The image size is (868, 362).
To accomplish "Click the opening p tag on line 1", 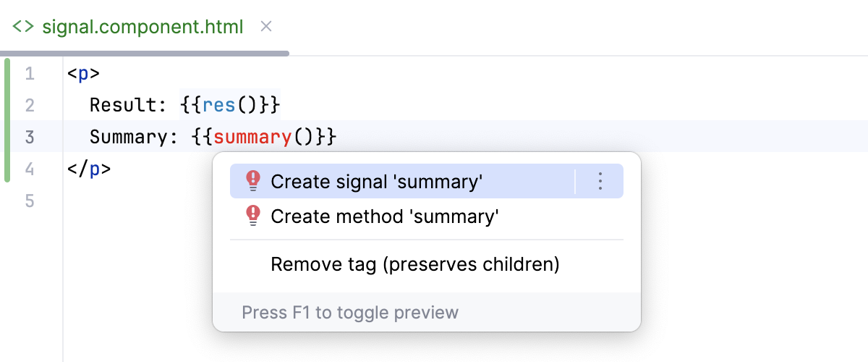I will pyautogui.click(x=83, y=74).
